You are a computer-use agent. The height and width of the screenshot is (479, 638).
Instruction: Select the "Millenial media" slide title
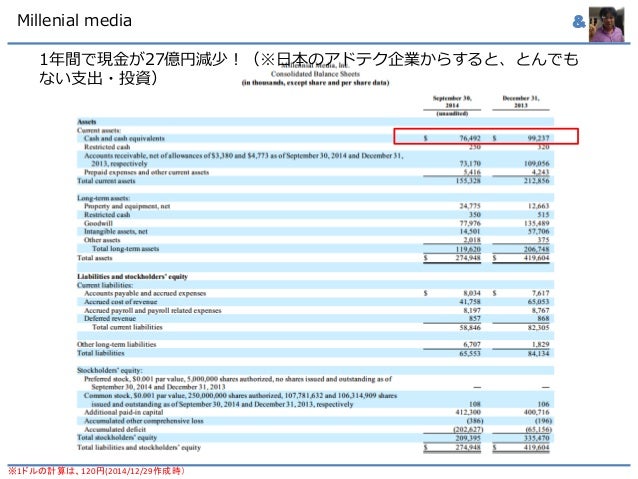(74, 20)
